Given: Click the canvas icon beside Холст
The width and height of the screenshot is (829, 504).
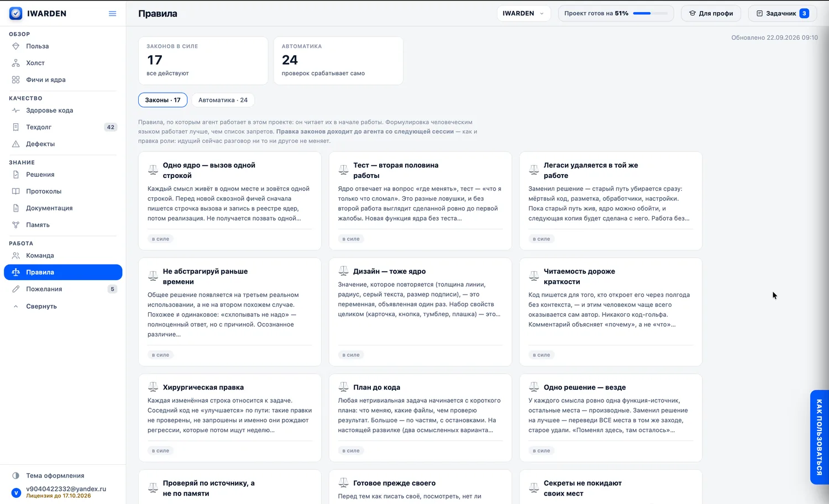Looking at the screenshot, I should [x=16, y=63].
